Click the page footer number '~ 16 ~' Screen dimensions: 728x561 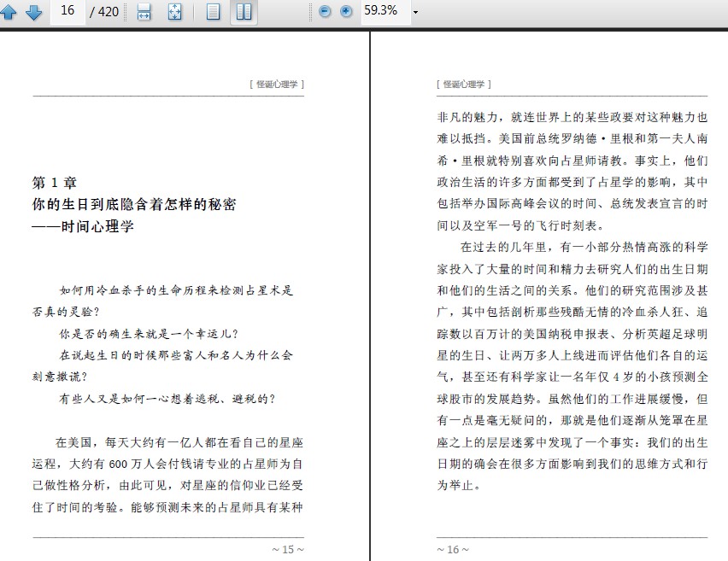(453, 549)
